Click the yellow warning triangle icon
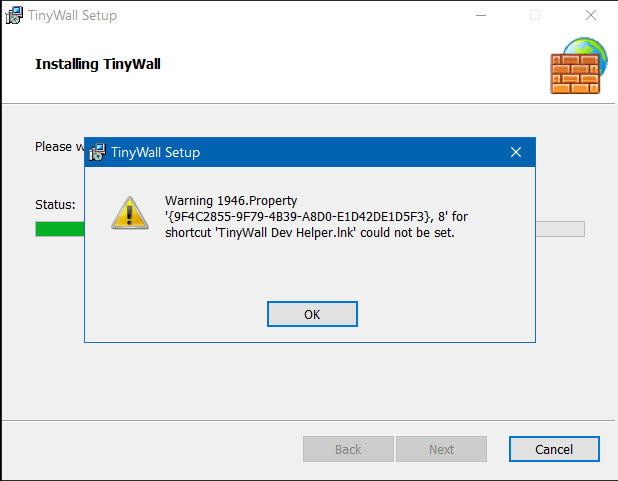Viewport: 618px width, 481px height. (130, 213)
